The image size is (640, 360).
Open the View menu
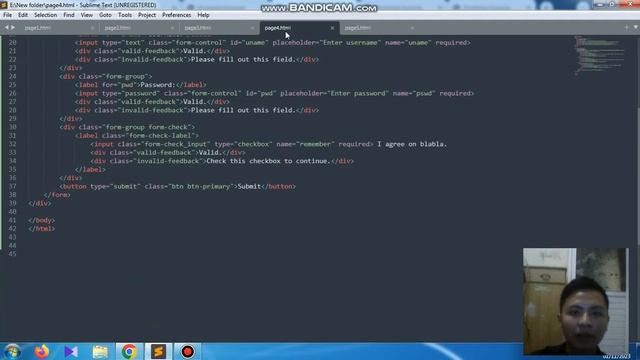point(87,15)
